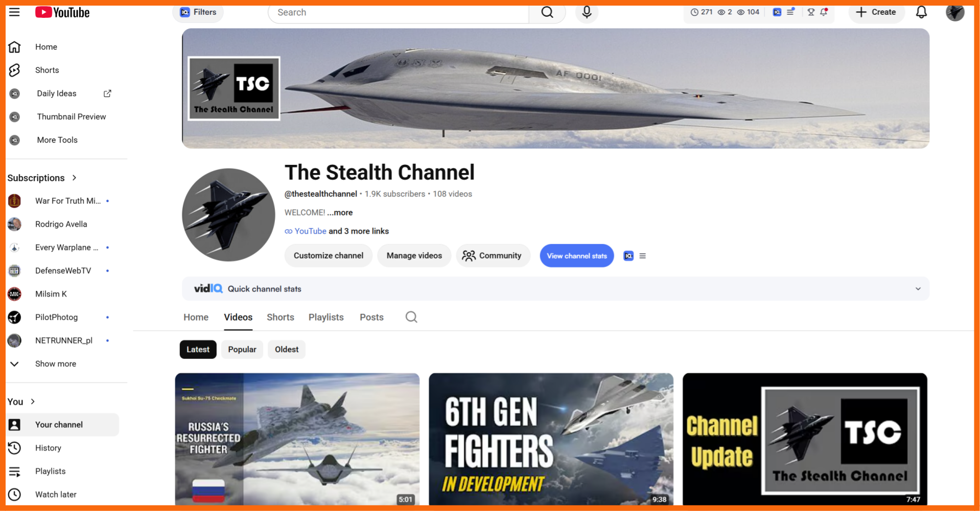Open vidIQ Filters
The height and width of the screenshot is (511, 980).
(x=198, y=12)
